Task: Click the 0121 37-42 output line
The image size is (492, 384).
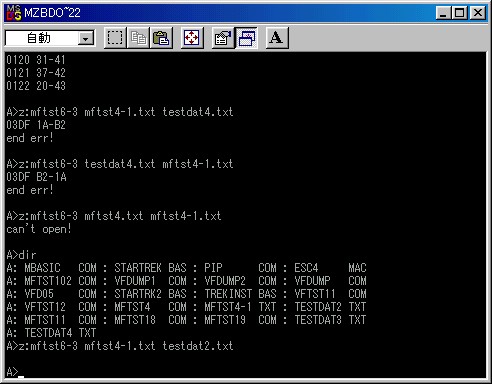Action: click(36, 73)
